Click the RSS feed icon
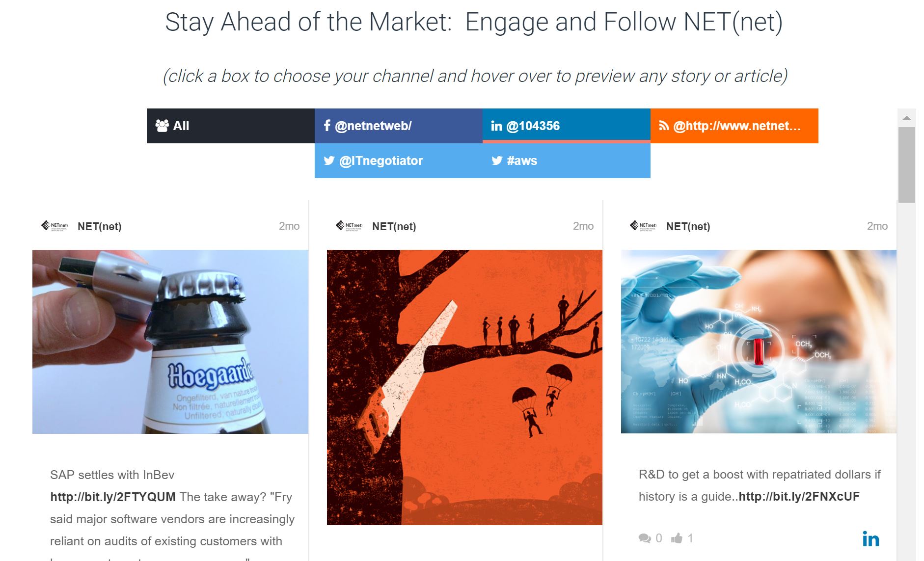Image resolution: width=924 pixels, height=561 pixels. click(664, 126)
